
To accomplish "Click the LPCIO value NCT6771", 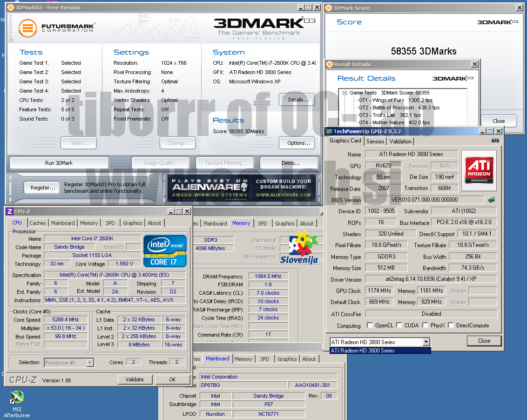I will click(269, 414).
